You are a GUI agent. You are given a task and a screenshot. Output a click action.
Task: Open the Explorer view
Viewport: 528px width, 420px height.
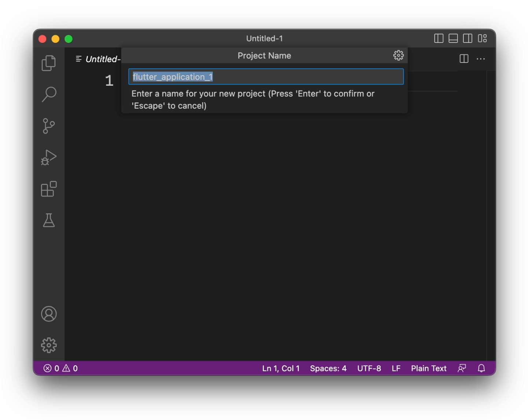pyautogui.click(x=49, y=62)
